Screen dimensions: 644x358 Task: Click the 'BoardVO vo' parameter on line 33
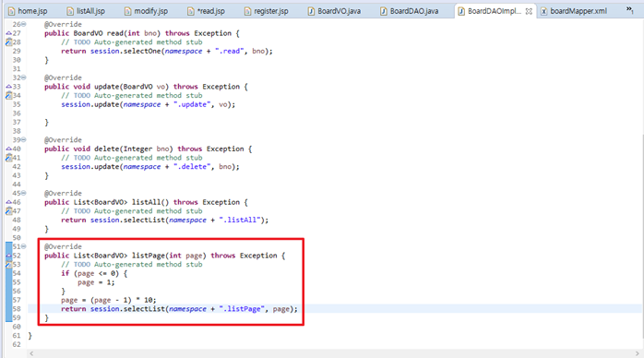pyautogui.click(x=144, y=87)
